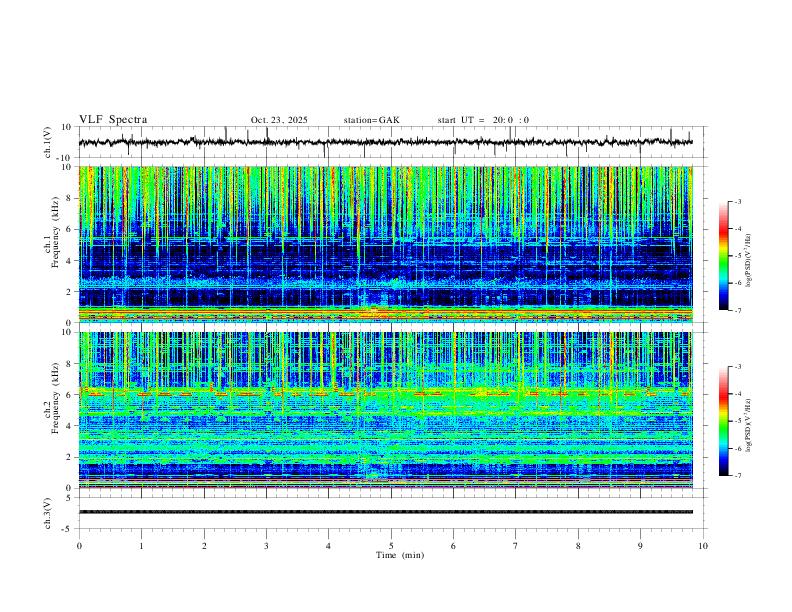The height and width of the screenshot is (612, 792).
Task: Click the "8" kHz tick on ch.2 frequency axis
Action: (x=71, y=364)
